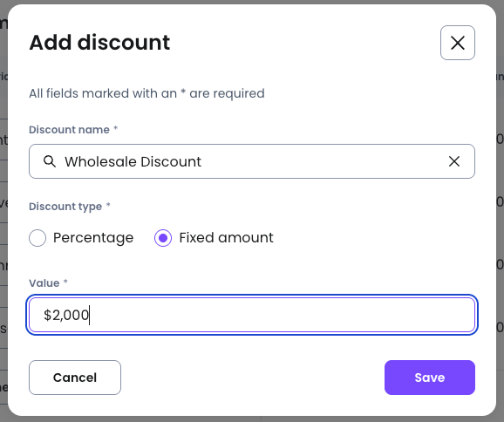Click the Percentage option label
Image resolution: width=504 pixels, height=422 pixels.
93,238
